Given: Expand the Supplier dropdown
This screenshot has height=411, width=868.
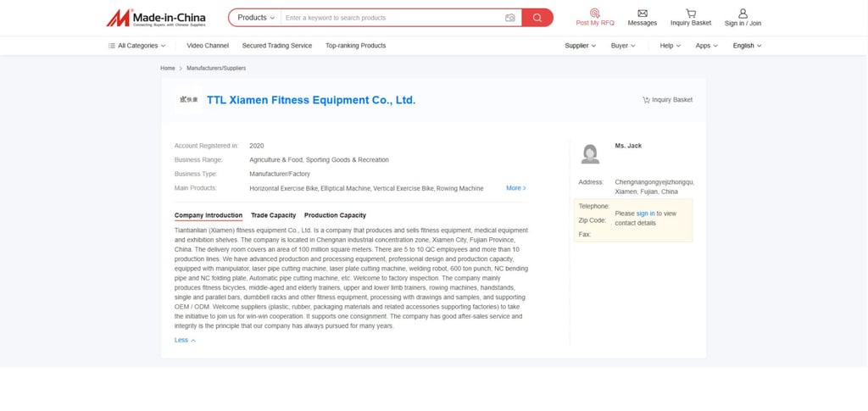Looking at the screenshot, I should [x=580, y=46].
